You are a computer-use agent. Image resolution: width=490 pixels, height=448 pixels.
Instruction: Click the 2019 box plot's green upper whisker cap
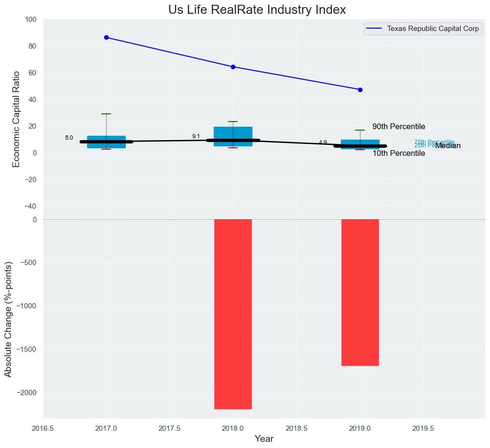360,130
